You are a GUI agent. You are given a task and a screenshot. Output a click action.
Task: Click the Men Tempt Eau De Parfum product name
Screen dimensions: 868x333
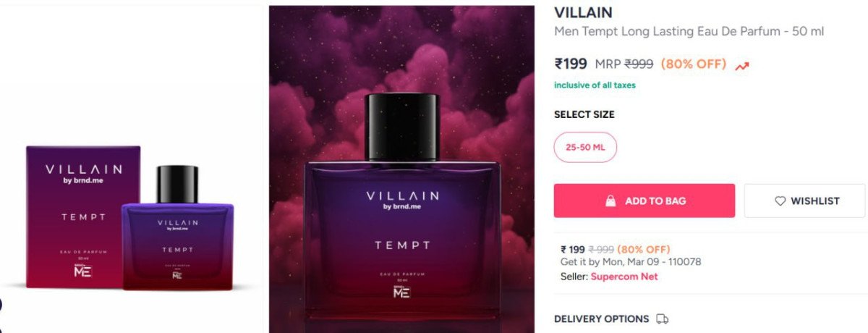(x=689, y=32)
